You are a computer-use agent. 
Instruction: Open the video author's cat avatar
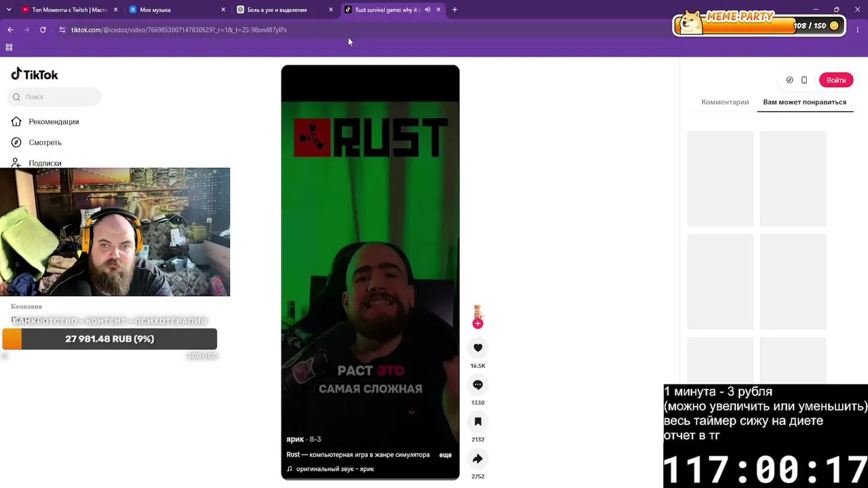(477, 312)
